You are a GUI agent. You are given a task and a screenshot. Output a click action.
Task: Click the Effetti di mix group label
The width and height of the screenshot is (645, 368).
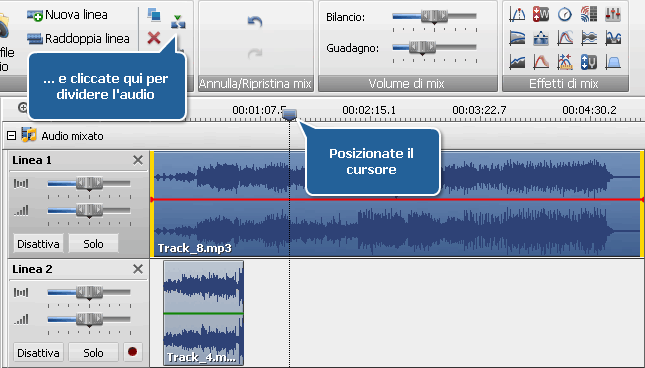coord(564,84)
